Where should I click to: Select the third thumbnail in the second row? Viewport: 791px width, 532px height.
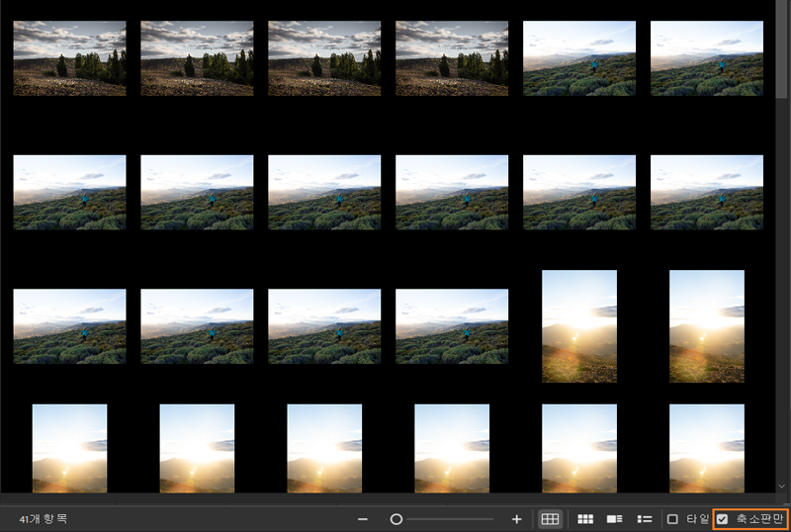point(324,192)
